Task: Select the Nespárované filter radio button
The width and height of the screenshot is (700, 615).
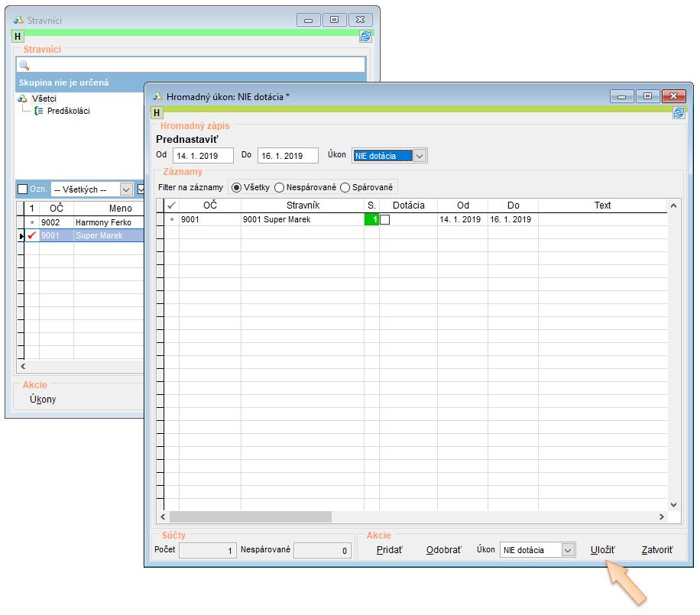Action: pyautogui.click(x=280, y=187)
